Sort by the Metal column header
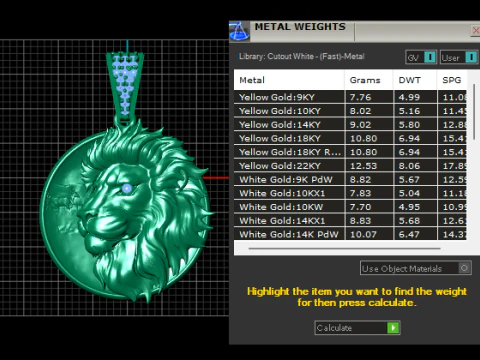Viewport: 480px width, 360px height. tap(289, 80)
